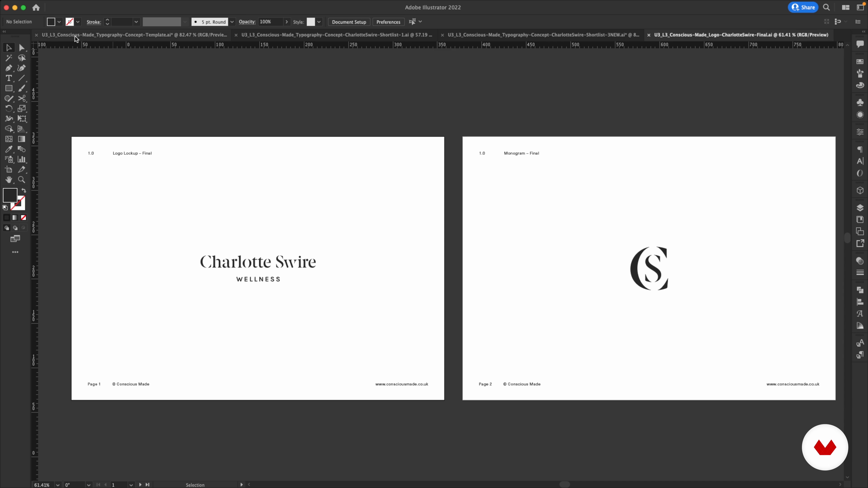The image size is (868, 488).
Task: Select the Blend tool
Action: click(21, 149)
